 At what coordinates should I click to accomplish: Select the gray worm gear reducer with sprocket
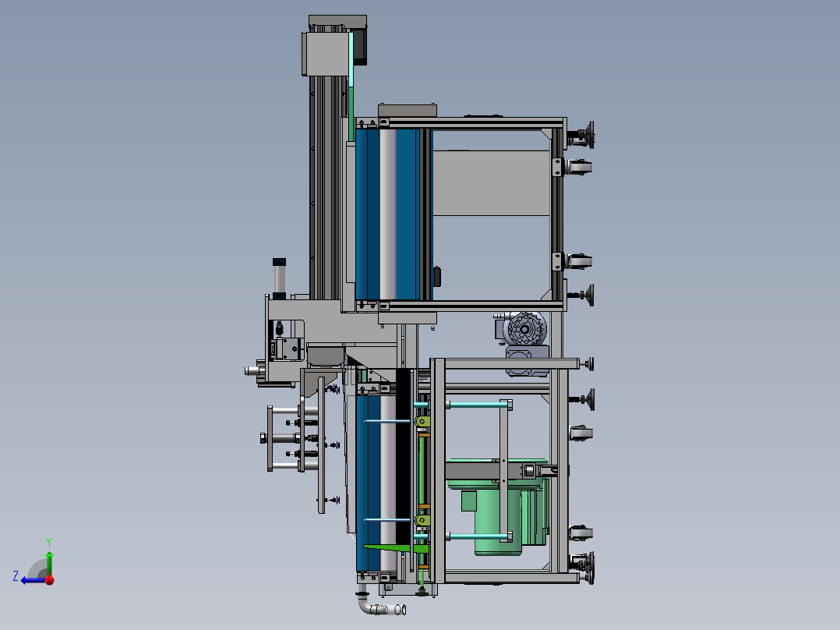(524, 342)
